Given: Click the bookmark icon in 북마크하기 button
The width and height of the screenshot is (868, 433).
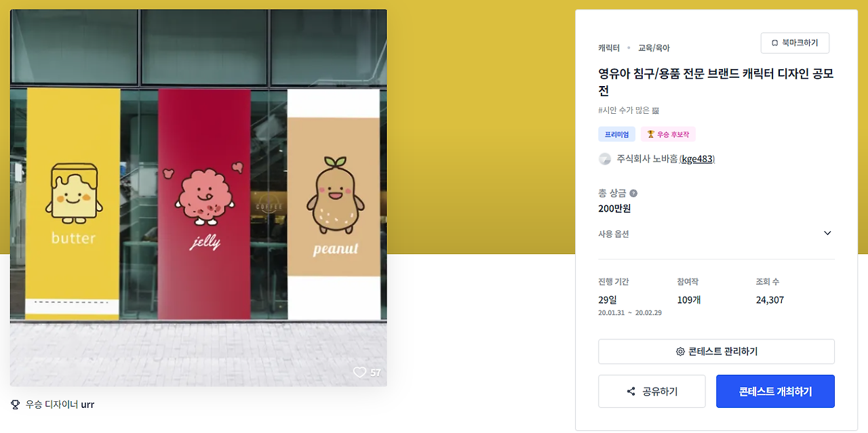Looking at the screenshot, I should [x=774, y=43].
